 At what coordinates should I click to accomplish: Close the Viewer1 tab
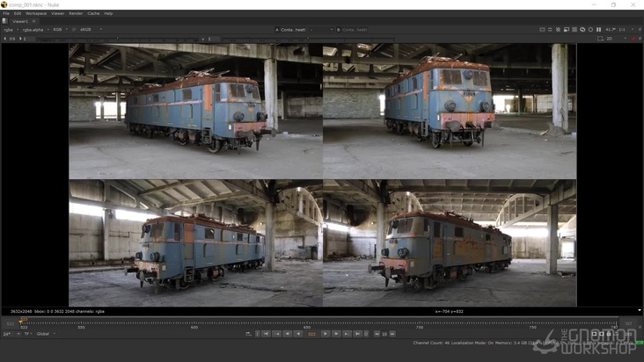[x=34, y=21]
